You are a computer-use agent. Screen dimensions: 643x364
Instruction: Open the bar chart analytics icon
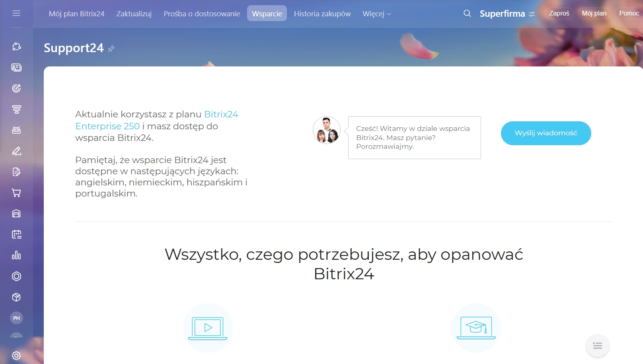(16, 255)
